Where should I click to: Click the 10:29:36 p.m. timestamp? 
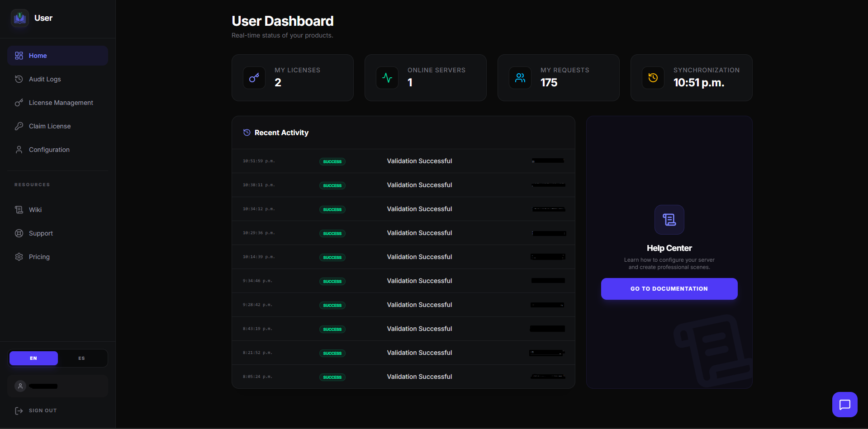click(x=259, y=233)
